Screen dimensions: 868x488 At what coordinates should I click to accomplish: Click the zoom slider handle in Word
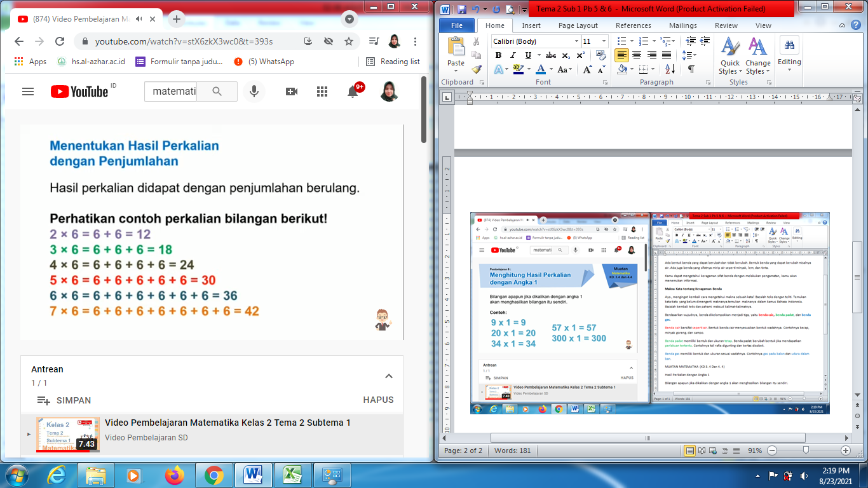coord(806,451)
